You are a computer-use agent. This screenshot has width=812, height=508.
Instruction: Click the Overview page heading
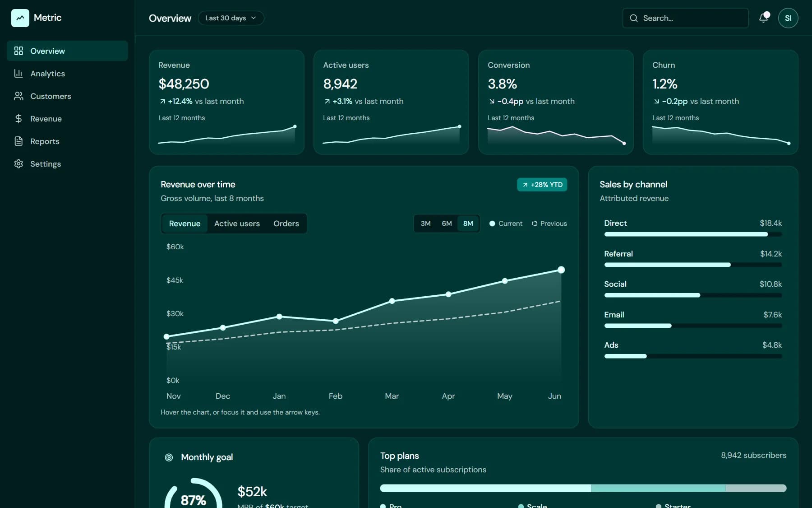pos(170,18)
